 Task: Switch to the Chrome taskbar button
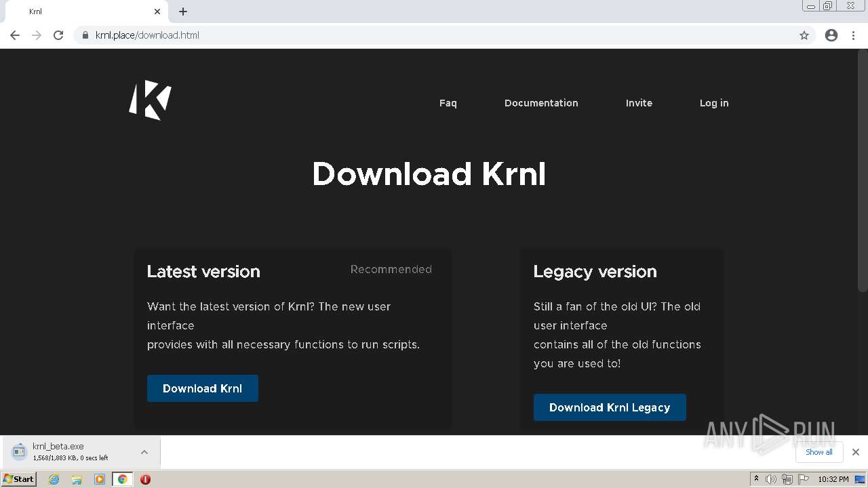[x=123, y=479]
